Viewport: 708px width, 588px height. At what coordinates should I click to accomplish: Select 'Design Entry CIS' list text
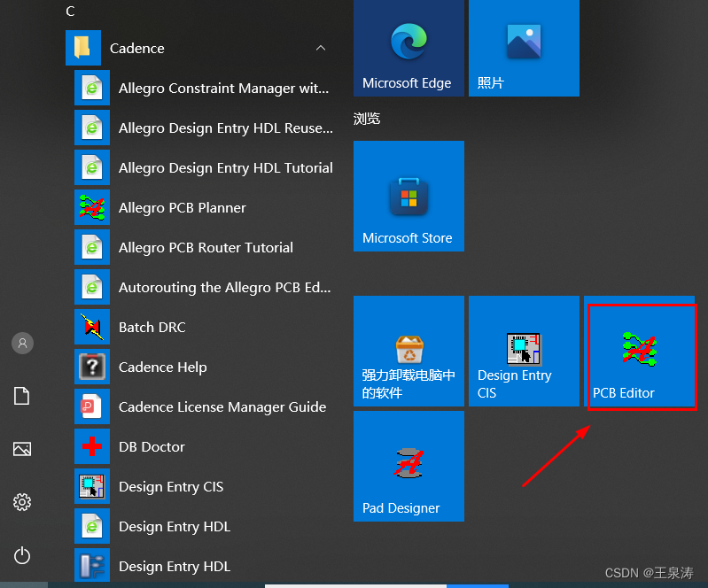[171, 487]
